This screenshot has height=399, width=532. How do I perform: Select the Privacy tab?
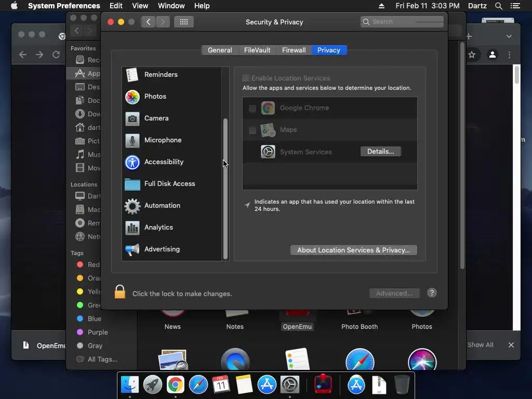point(329,50)
